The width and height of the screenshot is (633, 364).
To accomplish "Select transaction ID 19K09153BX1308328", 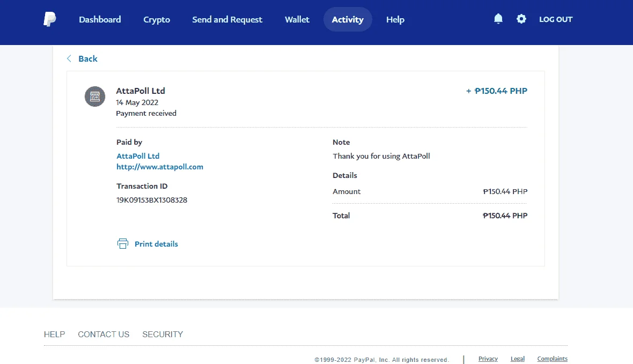I will click(x=152, y=200).
